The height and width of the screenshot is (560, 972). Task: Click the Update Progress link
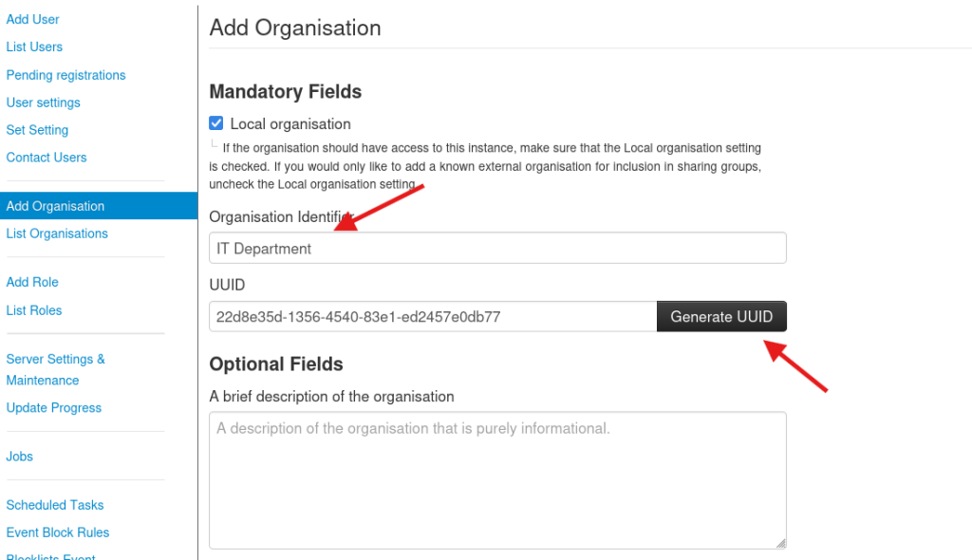(54, 408)
